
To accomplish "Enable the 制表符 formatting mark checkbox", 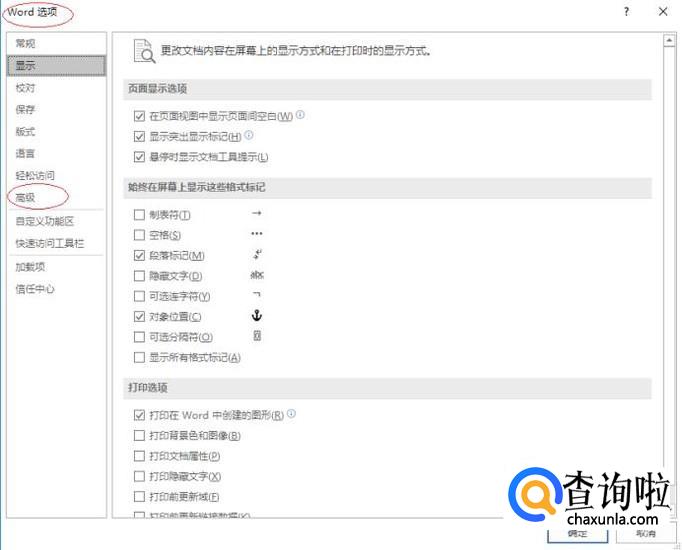I will [139, 215].
